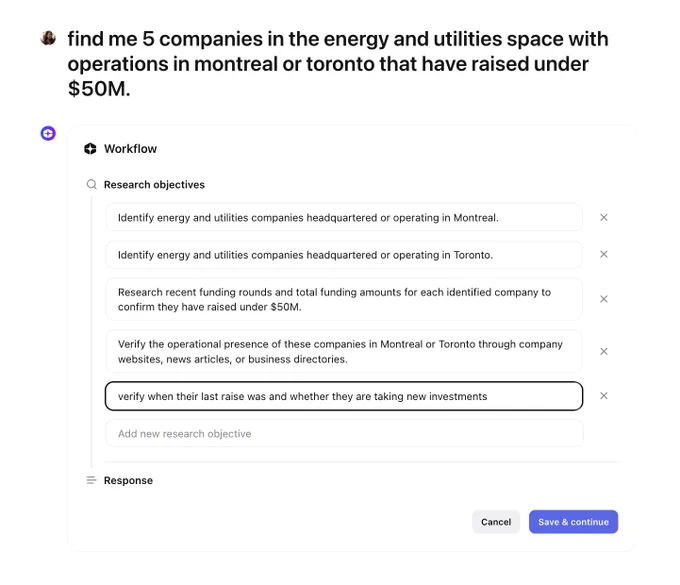Image resolution: width=680 pixels, height=585 pixels.
Task: Focus the Add new research objective field
Action: (344, 434)
